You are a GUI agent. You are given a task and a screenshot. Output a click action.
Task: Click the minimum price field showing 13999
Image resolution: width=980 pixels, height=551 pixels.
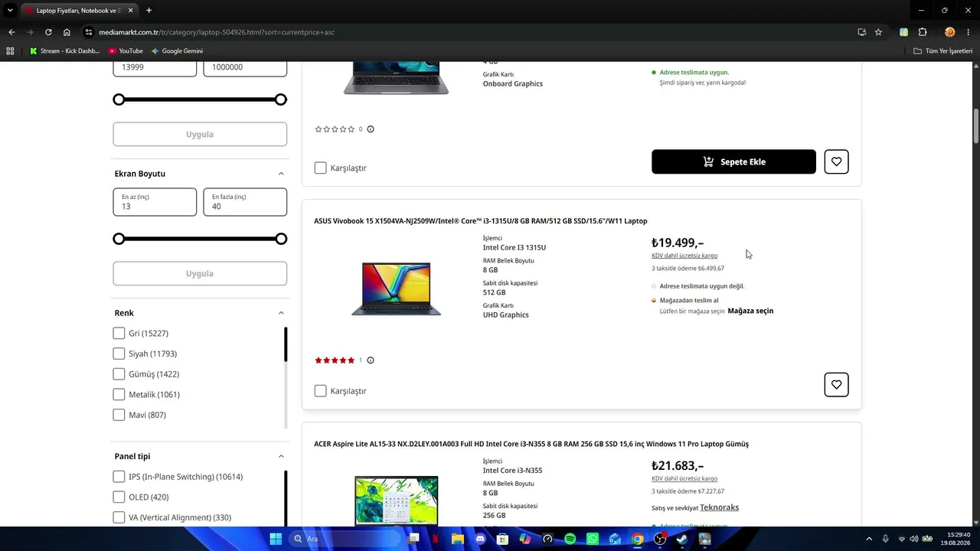(155, 68)
